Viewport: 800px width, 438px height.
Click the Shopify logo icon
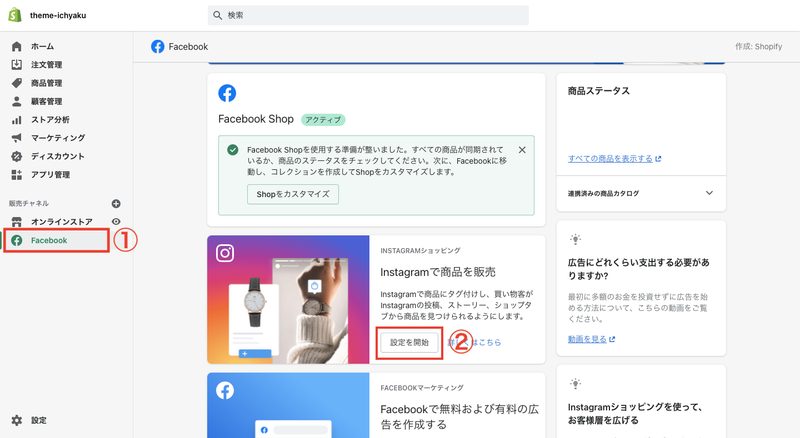pyautogui.click(x=15, y=15)
